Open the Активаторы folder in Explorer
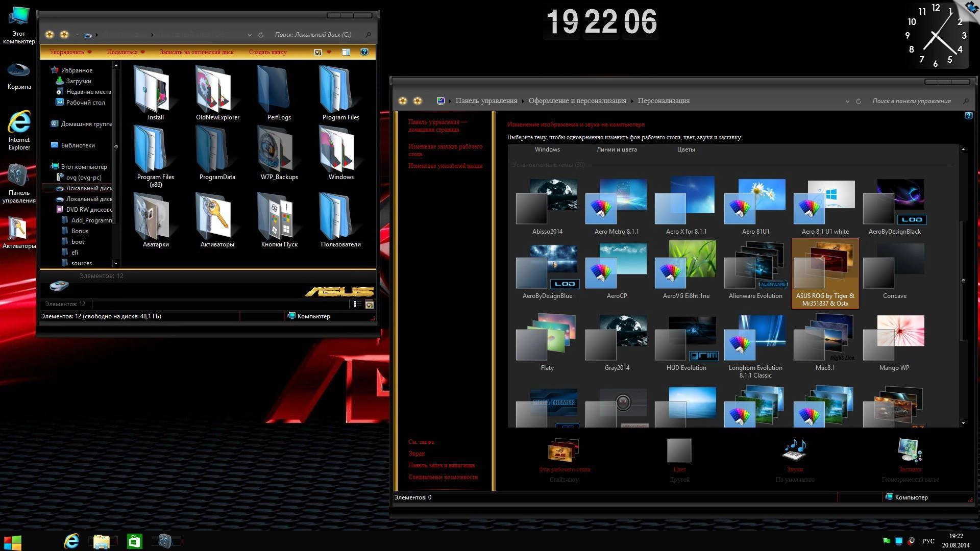The height and width of the screenshot is (551, 980). (217, 220)
